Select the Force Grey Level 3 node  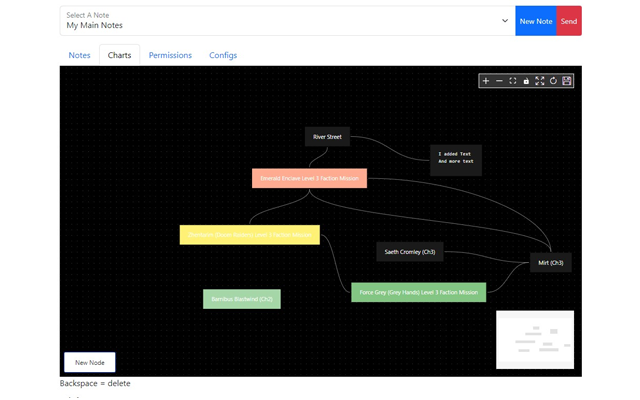419,292
